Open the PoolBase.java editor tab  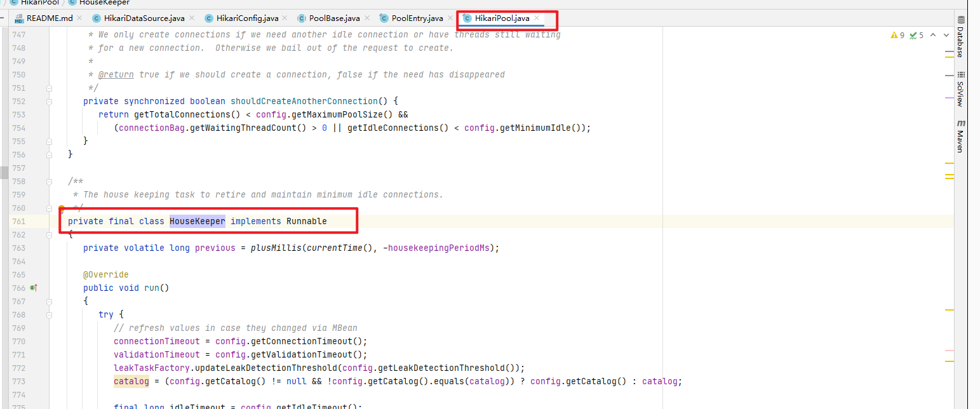click(x=334, y=18)
